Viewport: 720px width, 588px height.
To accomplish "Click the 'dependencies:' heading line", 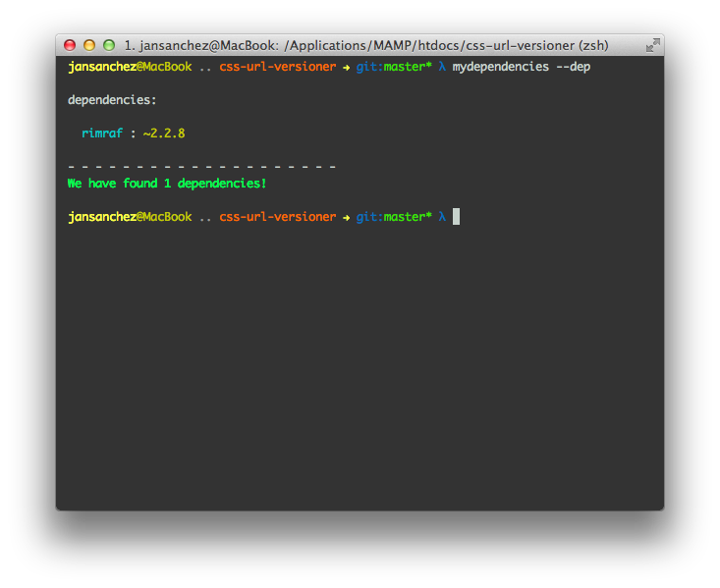I will pyautogui.click(x=112, y=100).
